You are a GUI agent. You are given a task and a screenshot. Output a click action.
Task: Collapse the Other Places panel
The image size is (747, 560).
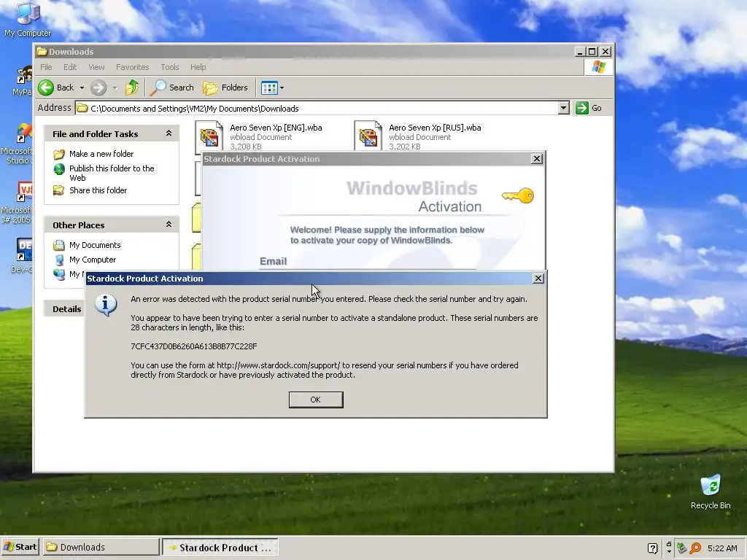(x=169, y=225)
